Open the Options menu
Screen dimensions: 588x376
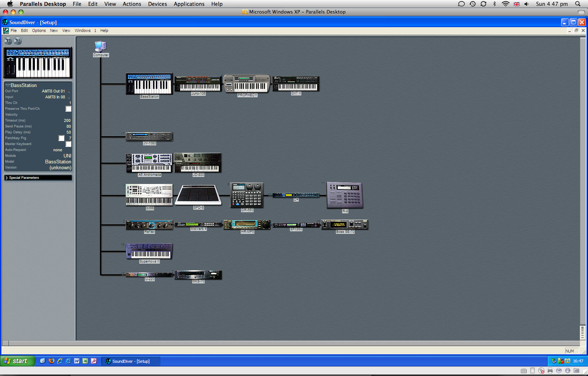click(x=39, y=30)
